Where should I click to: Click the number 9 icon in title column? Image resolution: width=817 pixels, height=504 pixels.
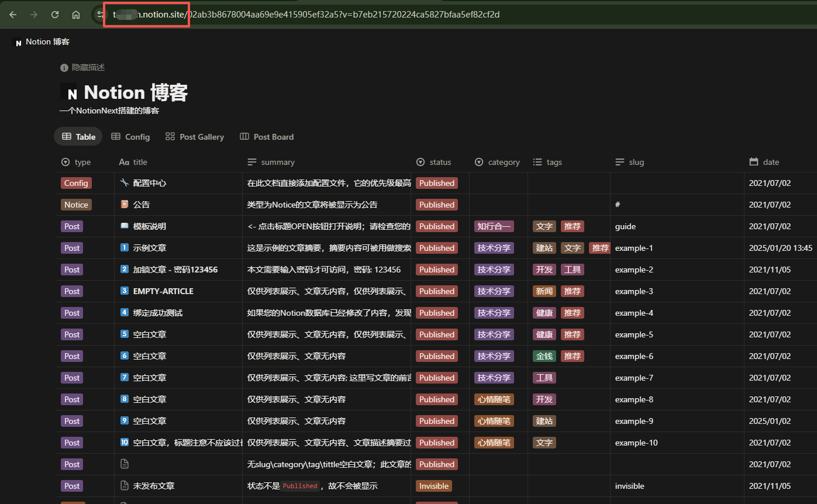coord(124,421)
